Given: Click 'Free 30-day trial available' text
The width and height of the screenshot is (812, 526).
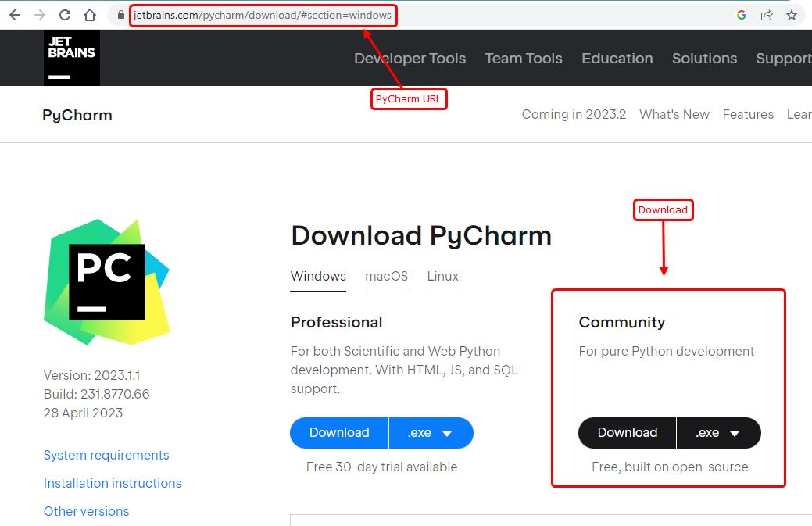Looking at the screenshot, I should pyautogui.click(x=381, y=467).
